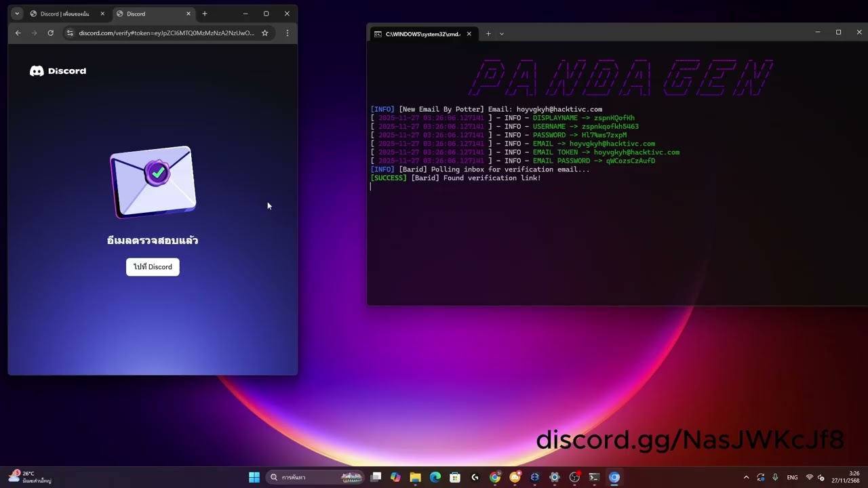Launch Copilot from the taskbar

pos(396,477)
